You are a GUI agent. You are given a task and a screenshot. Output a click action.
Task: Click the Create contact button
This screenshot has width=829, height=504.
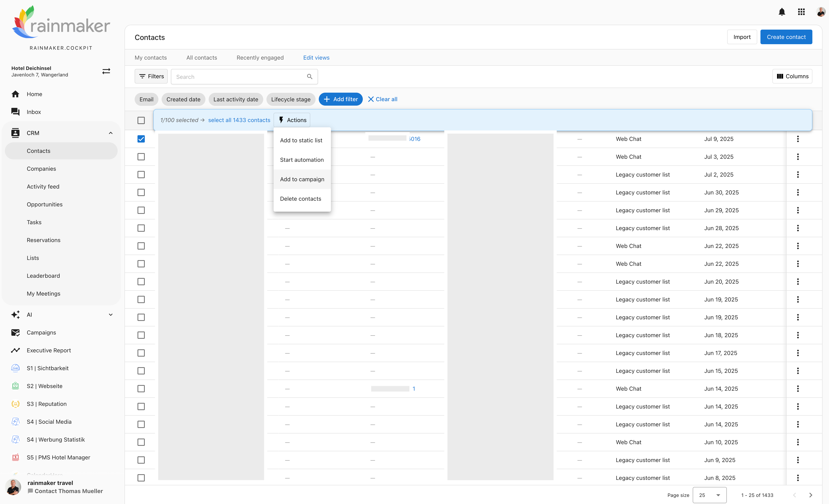pyautogui.click(x=786, y=37)
